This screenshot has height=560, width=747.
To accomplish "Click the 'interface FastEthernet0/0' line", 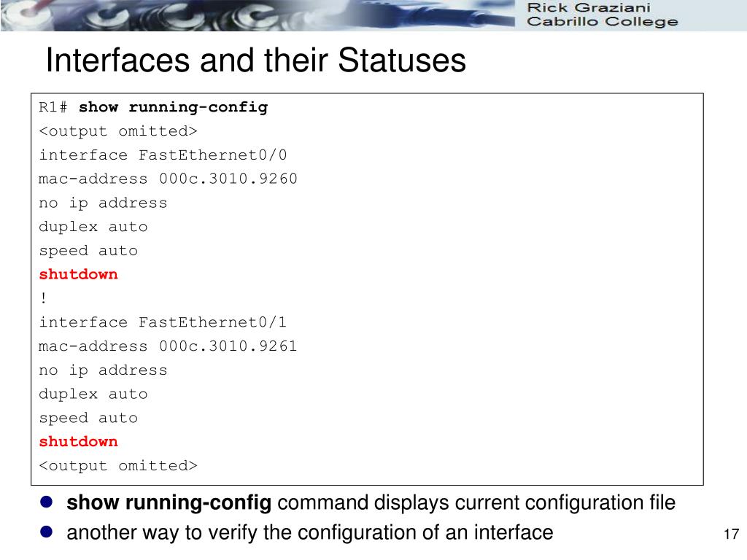I will 163,155.
